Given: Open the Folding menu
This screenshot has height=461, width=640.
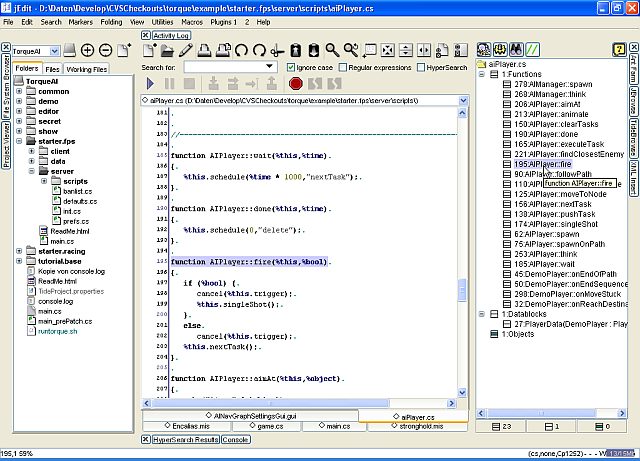Looking at the screenshot, I should 112,21.
